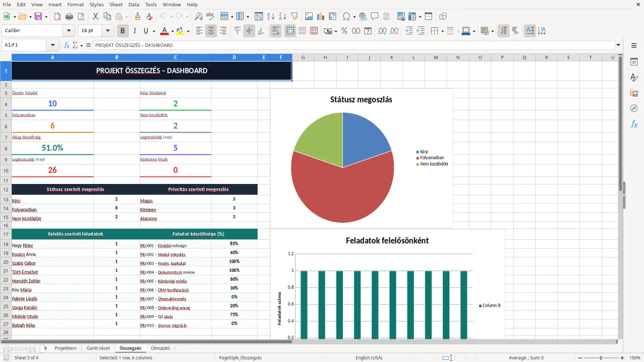Click the Save document icon
Image resolution: width=644 pixels, height=362 pixels.
[x=39, y=17]
